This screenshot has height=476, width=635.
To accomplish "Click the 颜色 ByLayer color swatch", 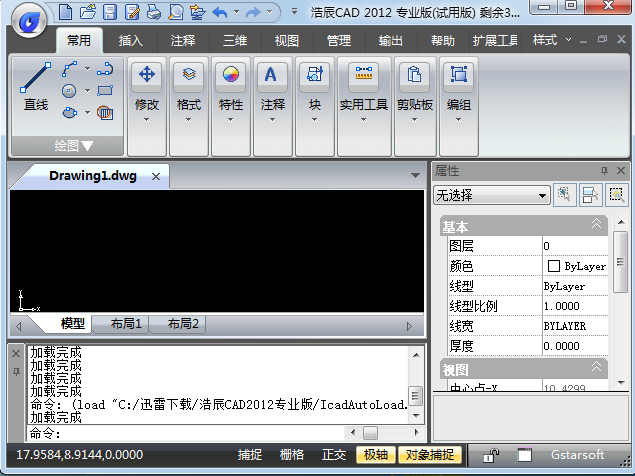I will [553, 266].
